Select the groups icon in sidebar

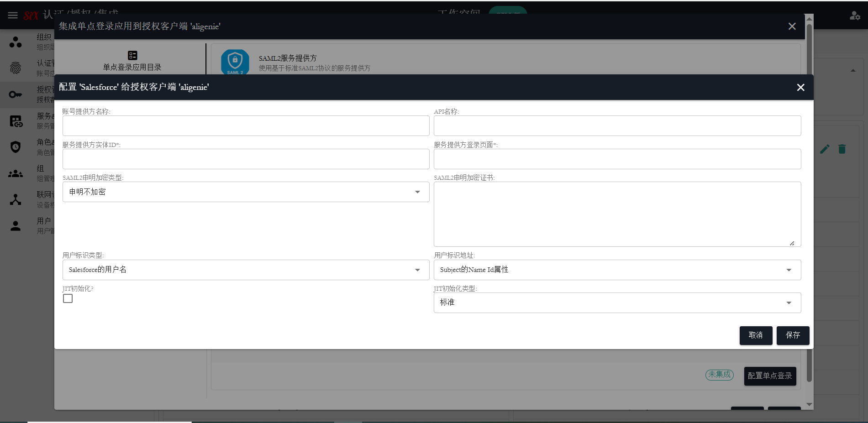tap(16, 173)
